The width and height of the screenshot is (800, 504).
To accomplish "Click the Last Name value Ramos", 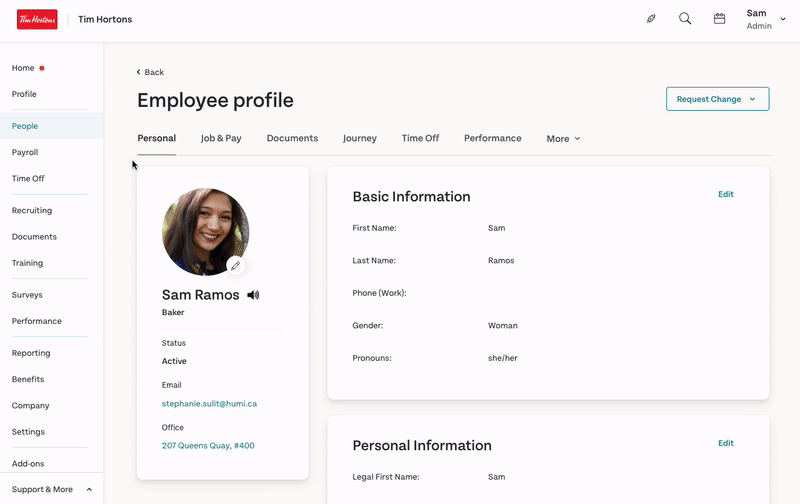I will 501,260.
